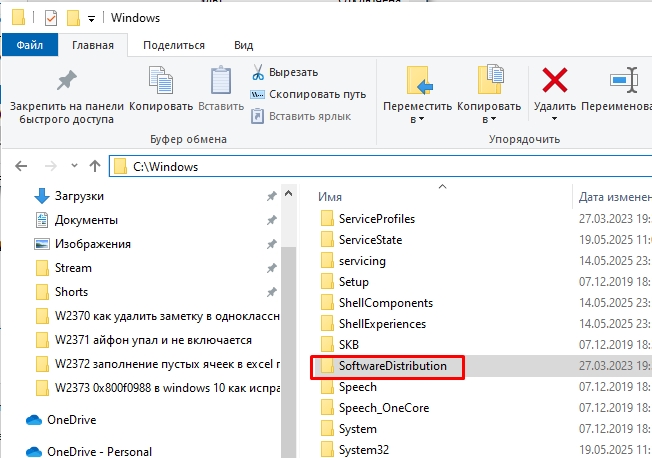652x458 pixels.
Task: Click folder icon beside ShellComponents
Action: [x=327, y=303]
